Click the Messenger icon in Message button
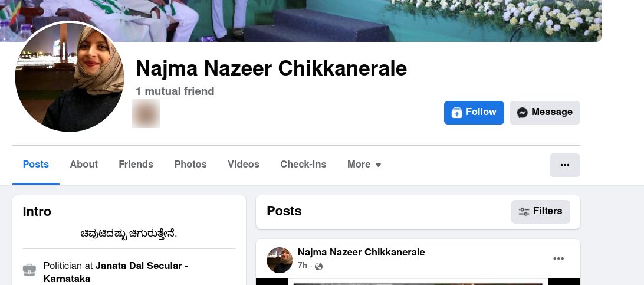 click(522, 113)
